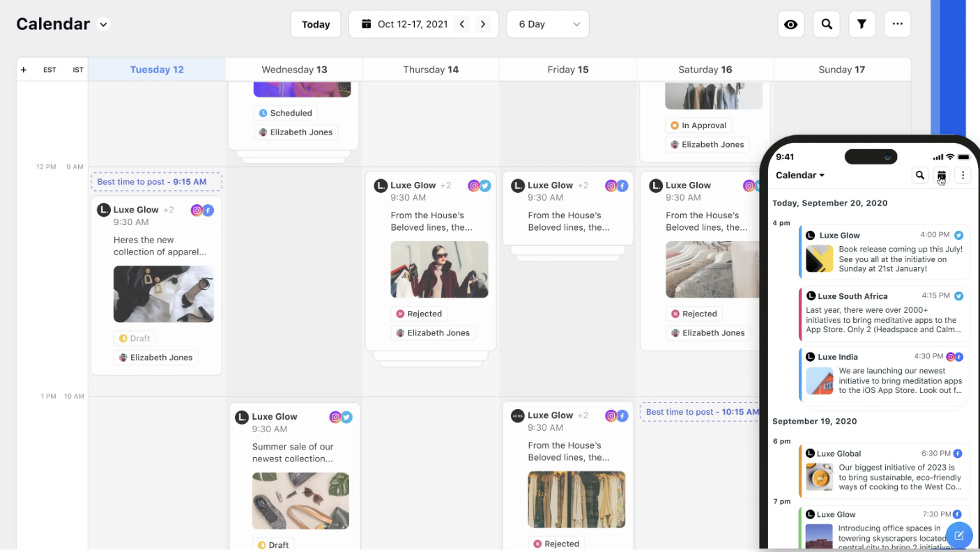Open Summer sale shoes and sunglasses thumbnail
The image size is (980, 552).
[300, 501]
